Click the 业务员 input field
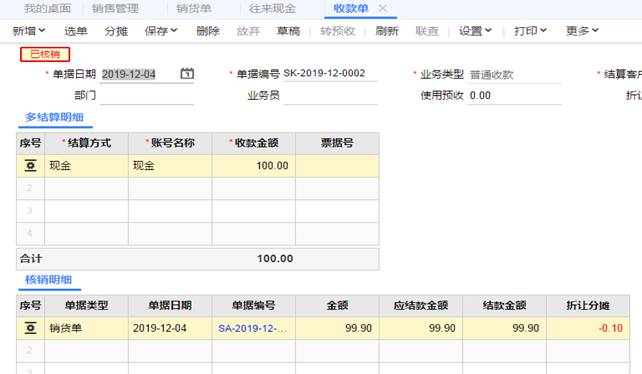 [330, 96]
